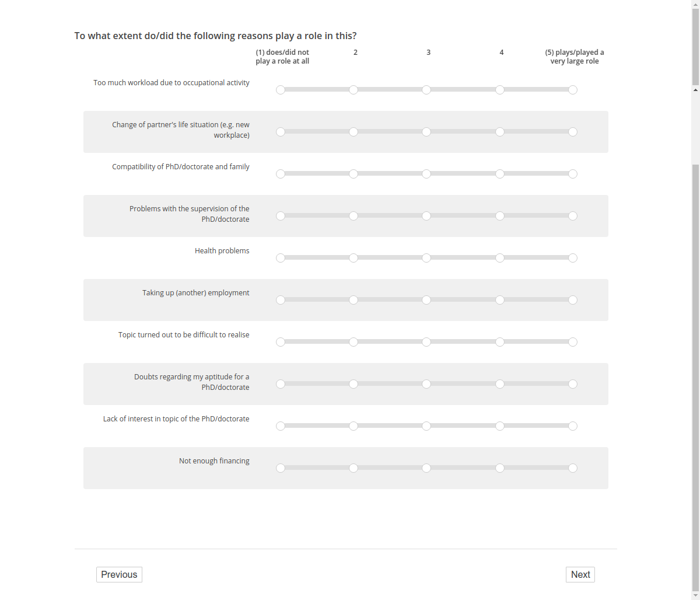Go back with the Previous button
Screen dimensions: 700x600
[x=119, y=575]
